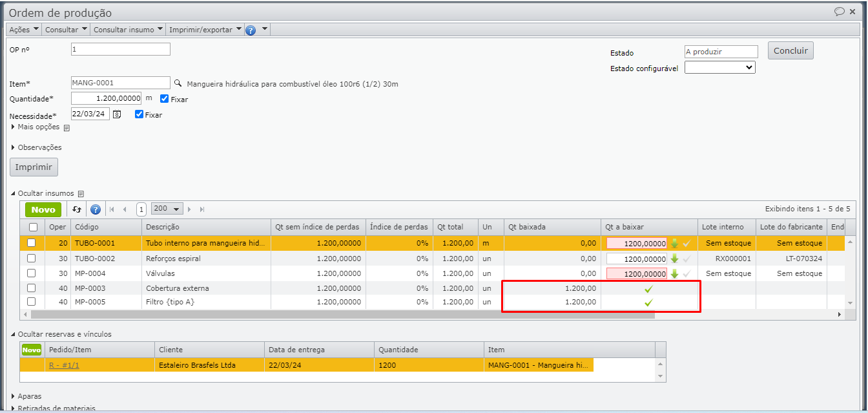Open the R - #1/1 order link
This screenshot has height=413, width=868.
click(x=64, y=365)
